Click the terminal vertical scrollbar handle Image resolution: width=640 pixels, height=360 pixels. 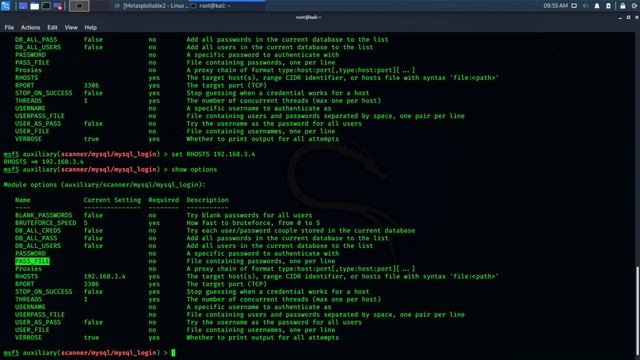[x=637, y=311]
